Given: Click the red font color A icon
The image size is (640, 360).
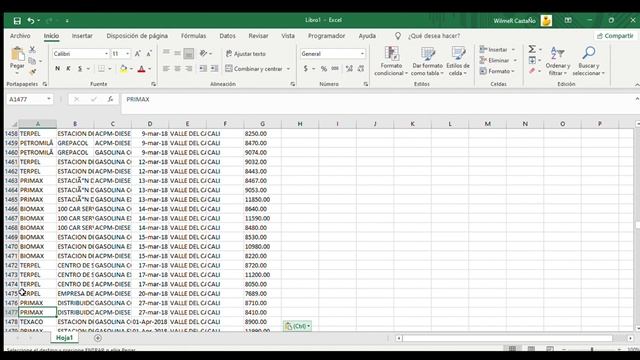Looking at the screenshot, I should click(142, 69).
